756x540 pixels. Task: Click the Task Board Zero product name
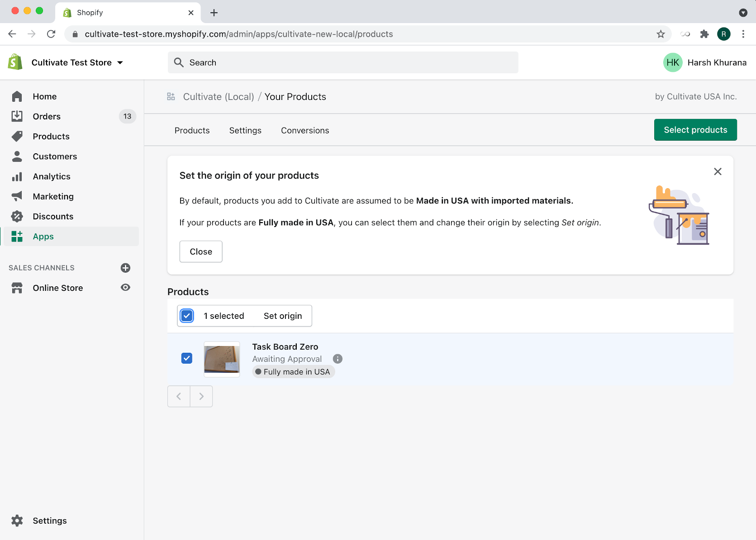tap(285, 346)
